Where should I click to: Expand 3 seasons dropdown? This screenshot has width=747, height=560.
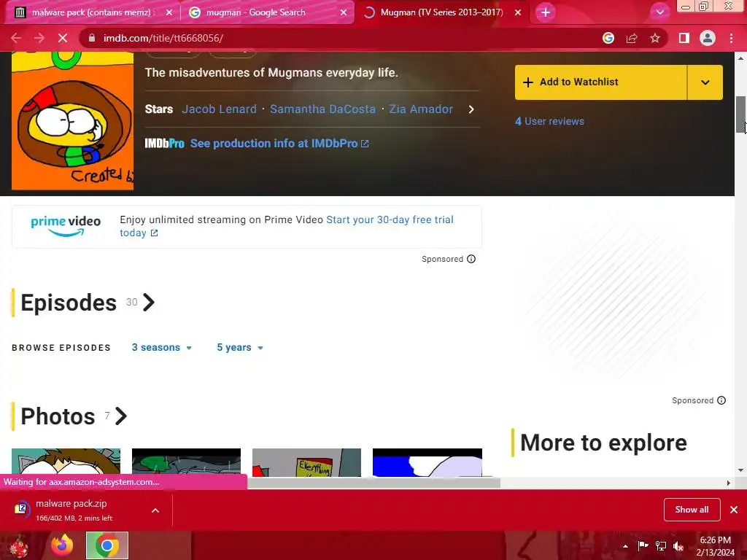pos(161,348)
